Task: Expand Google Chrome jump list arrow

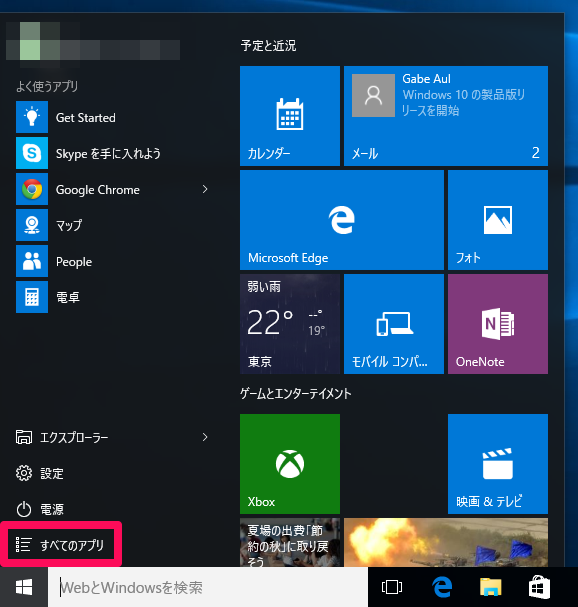Action: point(205,189)
